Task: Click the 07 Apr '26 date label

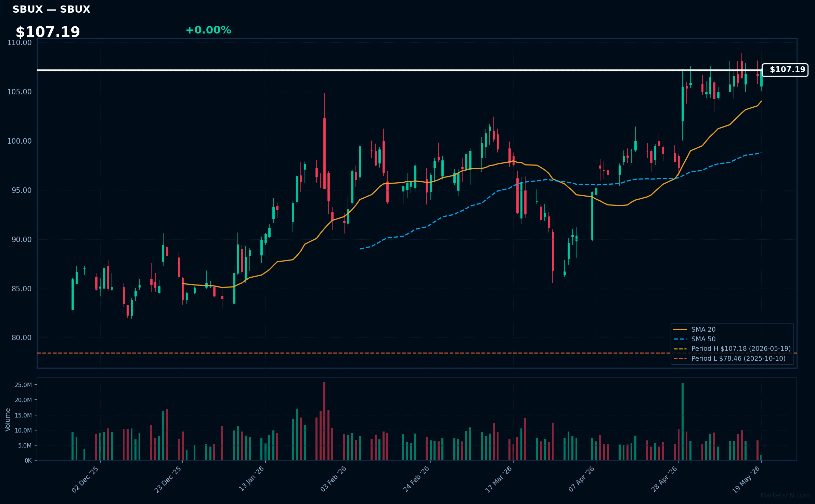Action: pyautogui.click(x=582, y=479)
